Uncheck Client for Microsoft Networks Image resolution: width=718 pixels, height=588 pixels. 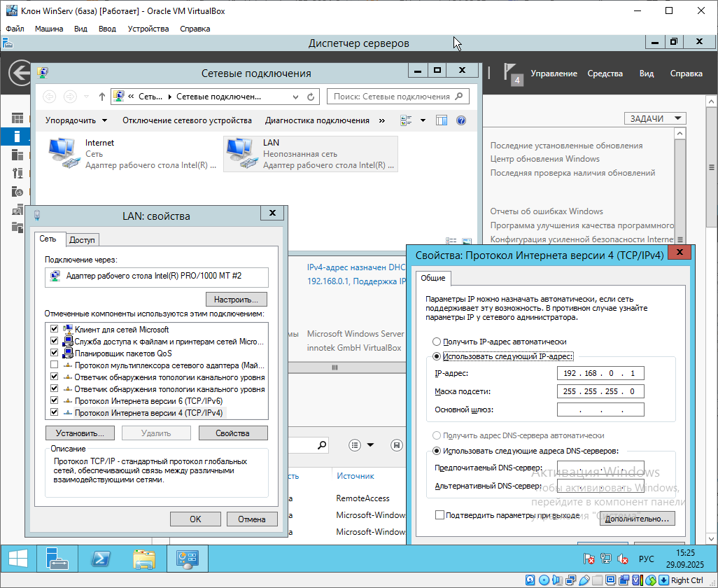pos(54,329)
